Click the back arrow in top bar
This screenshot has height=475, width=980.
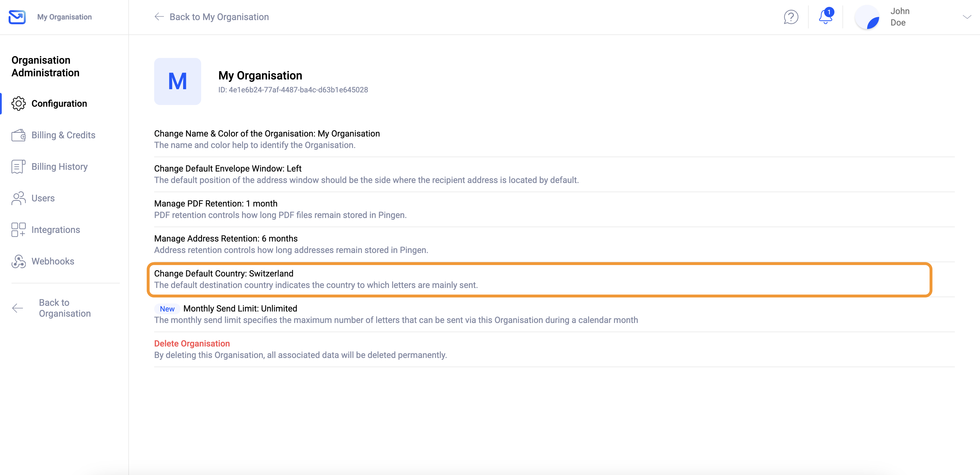point(159,17)
